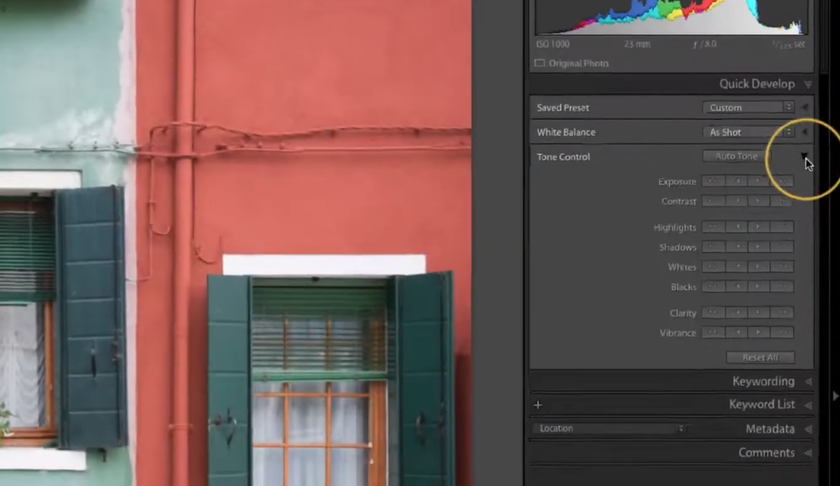Click Vibrance small decrease single-arrow button
Viewport: 840px width, 486px height.
[737, 333]
